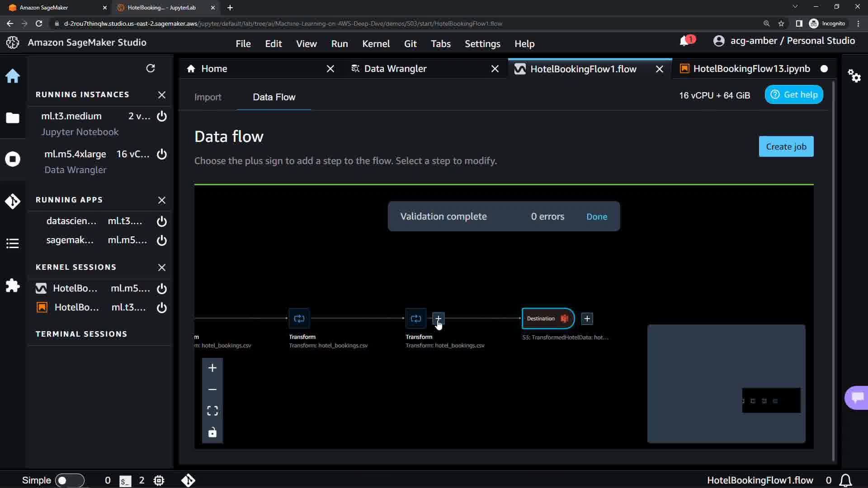Add step after the second Transform node
868x488 pixels.
tap(438, 319)
